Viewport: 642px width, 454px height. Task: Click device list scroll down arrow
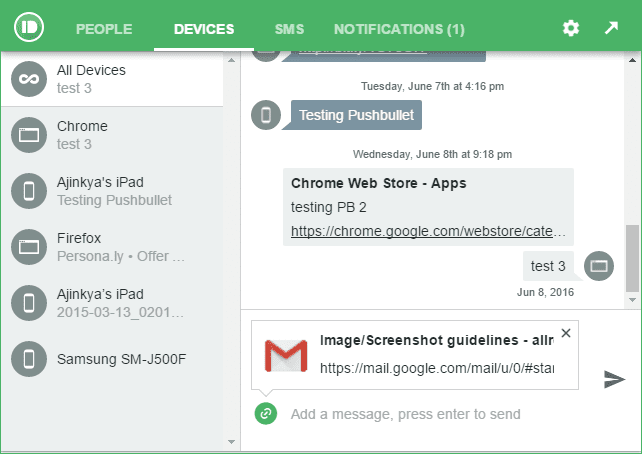231,442
